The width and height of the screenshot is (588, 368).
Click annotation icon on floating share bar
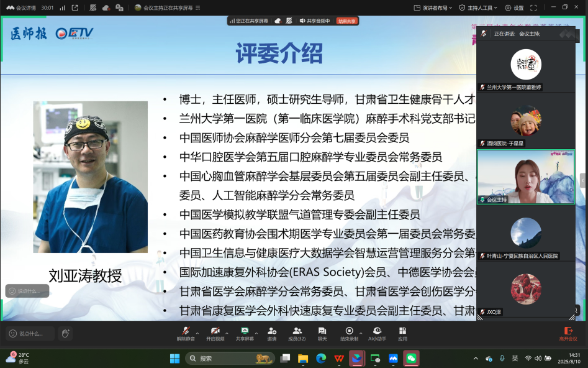click(289, 21)
